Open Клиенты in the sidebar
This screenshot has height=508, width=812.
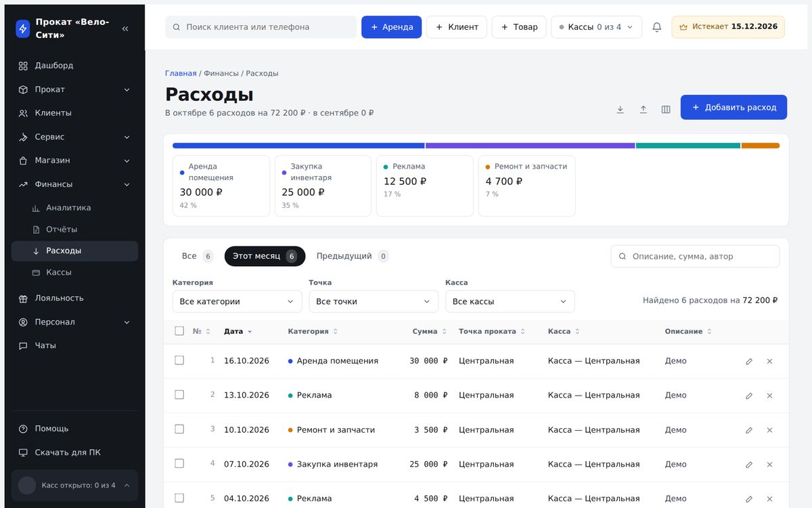[x=74, y=113]
